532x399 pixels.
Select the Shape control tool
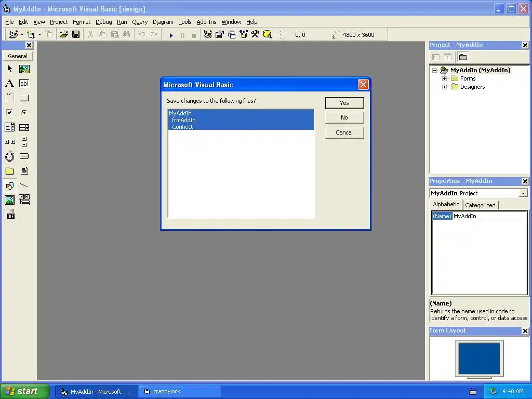(x=9, y=185)
